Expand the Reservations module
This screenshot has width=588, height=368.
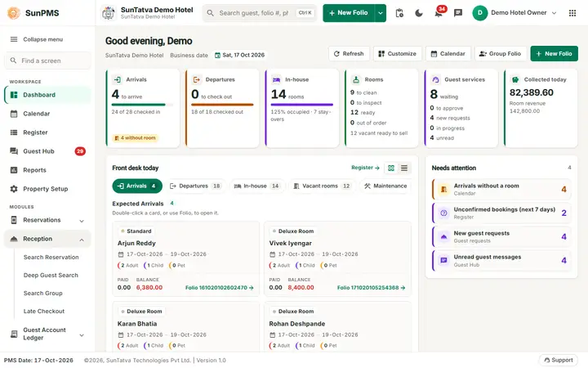(x=47, y=220)
